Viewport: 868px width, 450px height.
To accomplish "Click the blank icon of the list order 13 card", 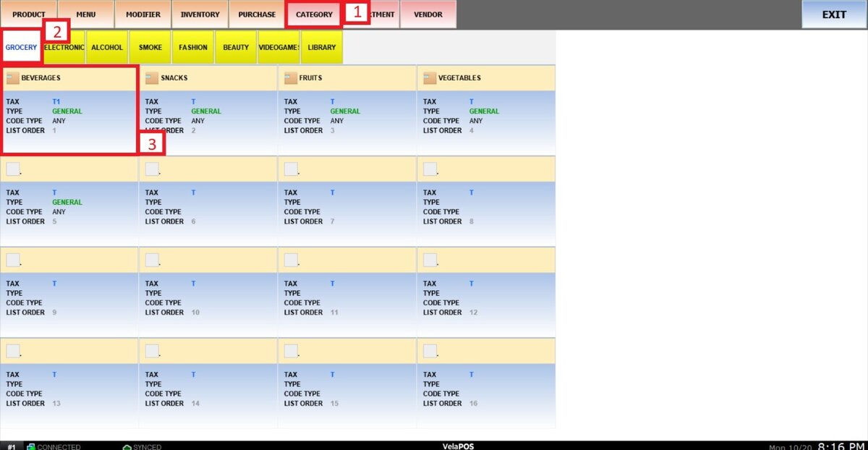I will tap(13, 351).
